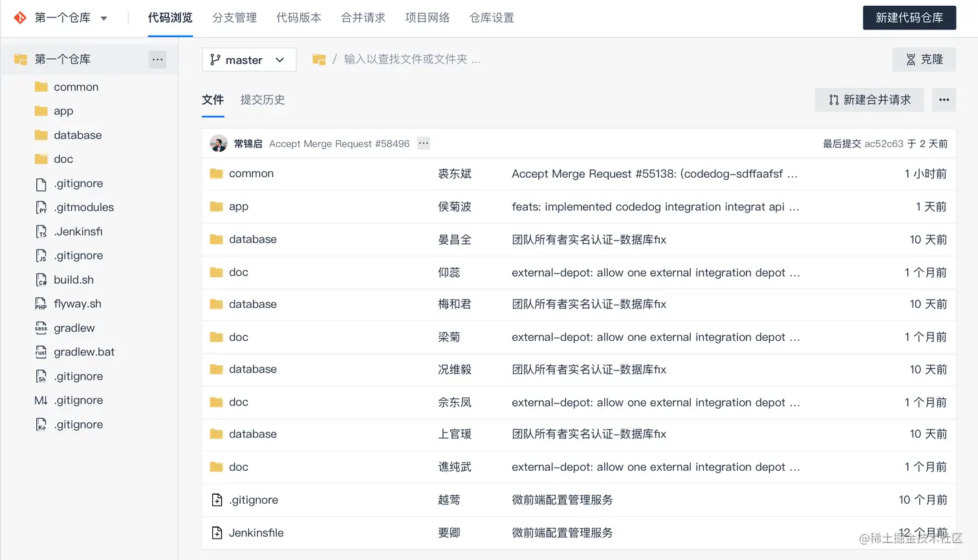
Task: Focus the file or folder search field
Action: [x=411, y=59]
